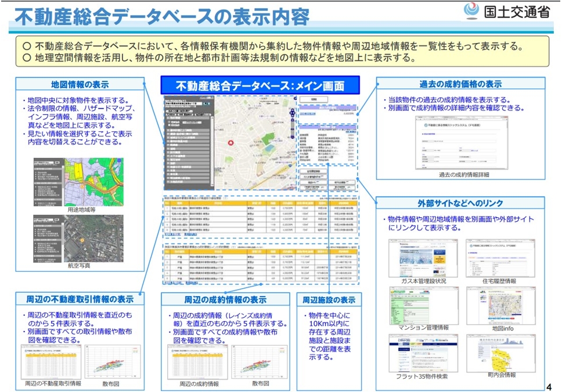This screenshot has height=392, width=562.
Task: Click the caption 過去の成約情報詳細
Action: point(464,175)
